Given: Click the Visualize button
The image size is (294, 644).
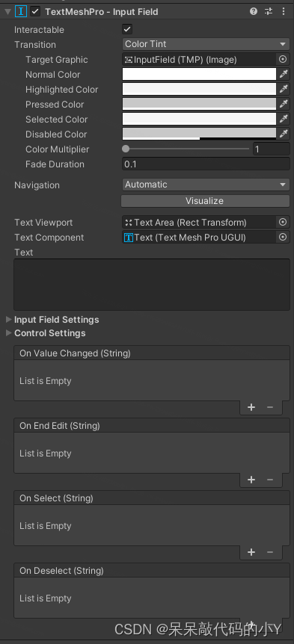Looking at the screenshot, I should tap(205, 201).
